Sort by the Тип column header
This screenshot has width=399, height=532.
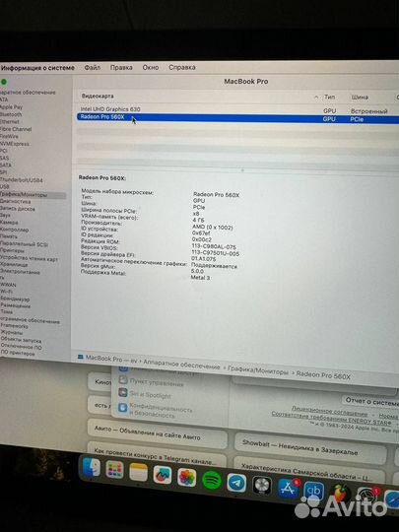pyautogui.click(x=329, y=97)
